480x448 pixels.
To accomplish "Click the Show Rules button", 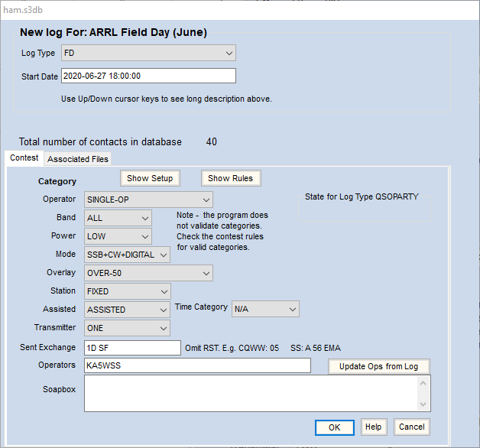I will pyautogui.click(x=231, y=178).
